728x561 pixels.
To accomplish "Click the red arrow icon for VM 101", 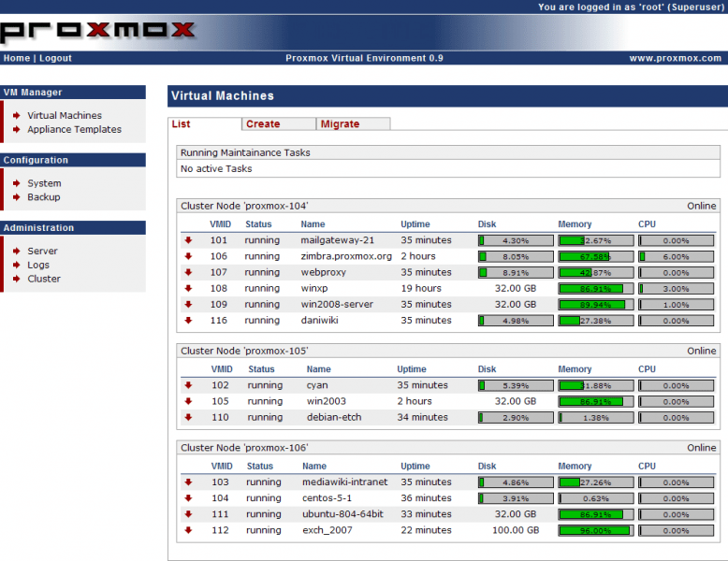I will tap(188, 240).
